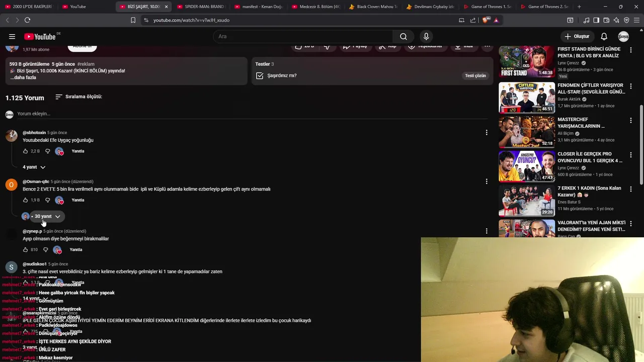Open the account avatar menu
The width and height of the screenshot is (644, 362).
tap(623, 36)
